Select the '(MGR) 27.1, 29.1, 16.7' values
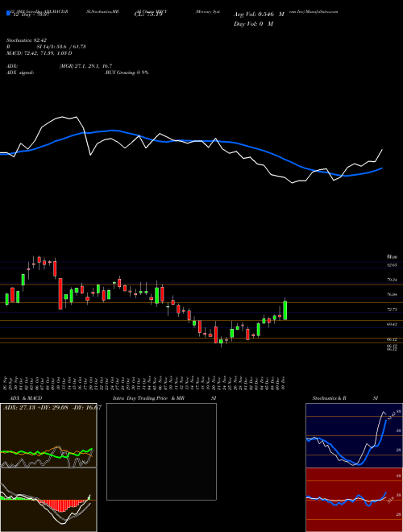403x532 pixels. click(x=85, y=66)
